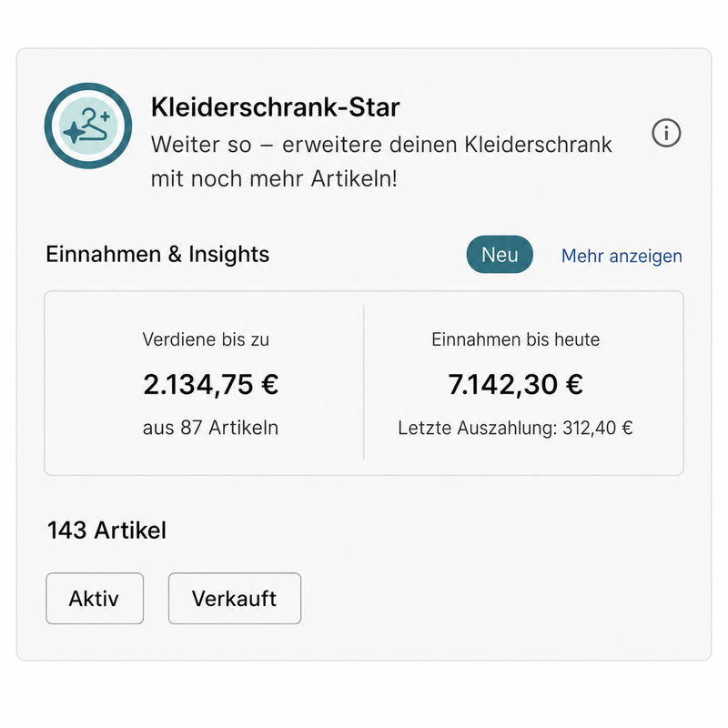Image resolution: width=728 pixels, height=728 pixels.
Task: Click the 2.134,75 € potential earnings amount
Action: 211,384
